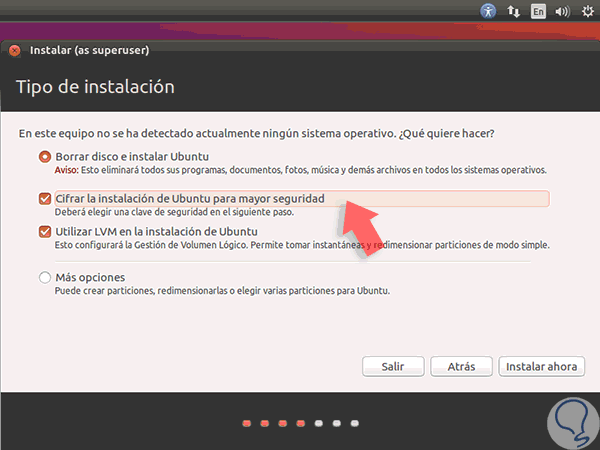This screenshot has width=600, height=450.
Task: Toggle Utilizar LVM en la instalación checkbox
Action: [45, 232]
